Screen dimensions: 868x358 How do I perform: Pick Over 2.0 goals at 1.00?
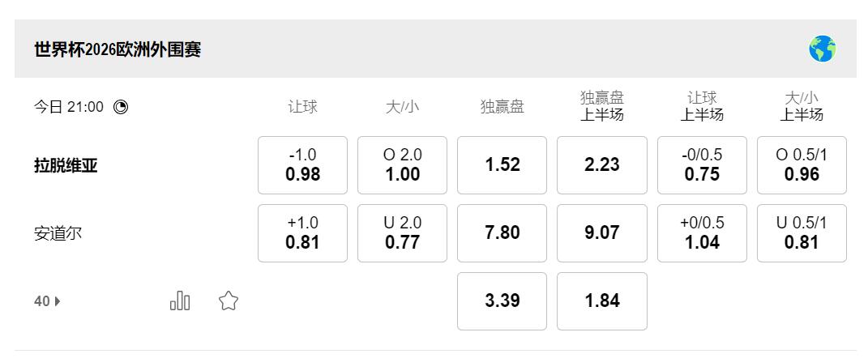tap(402, 165)
